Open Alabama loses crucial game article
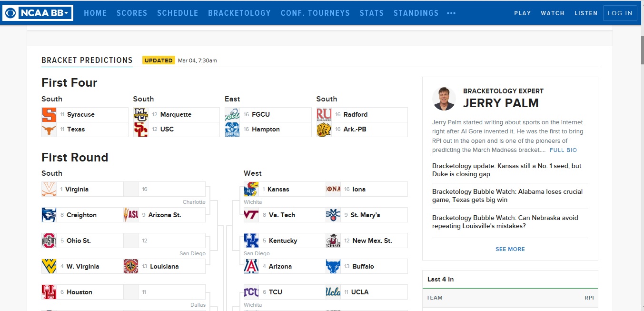The height and width of the screenshot is (311, 644). click(x=507, y=196)
